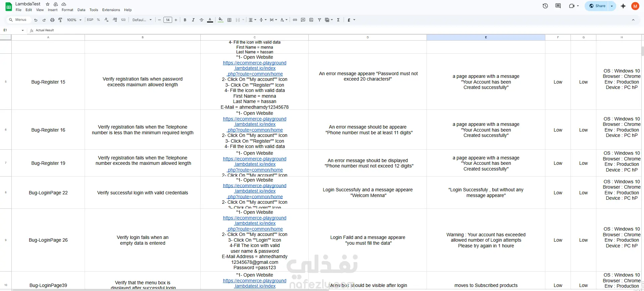Toggle the filter on the sheet

click(x=319, y=20)
